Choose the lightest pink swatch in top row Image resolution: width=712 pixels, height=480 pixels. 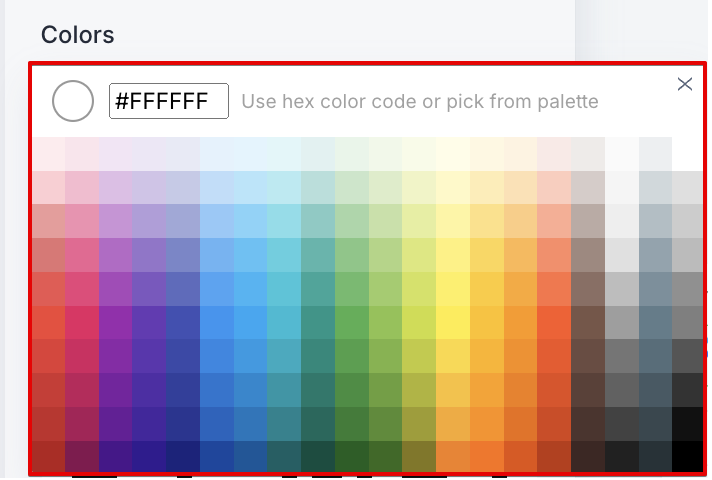pyautogui.click(x=48, y=153)
